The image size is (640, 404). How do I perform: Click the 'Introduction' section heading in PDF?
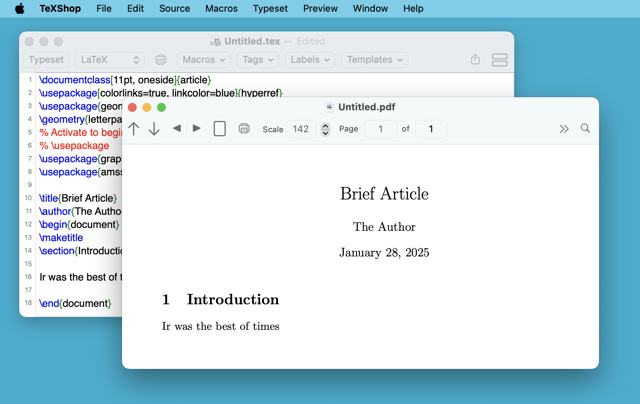(233, 300)
